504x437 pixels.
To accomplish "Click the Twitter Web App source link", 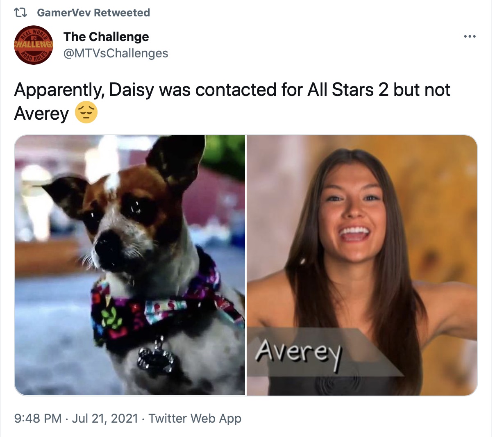I will click(195, 419).
